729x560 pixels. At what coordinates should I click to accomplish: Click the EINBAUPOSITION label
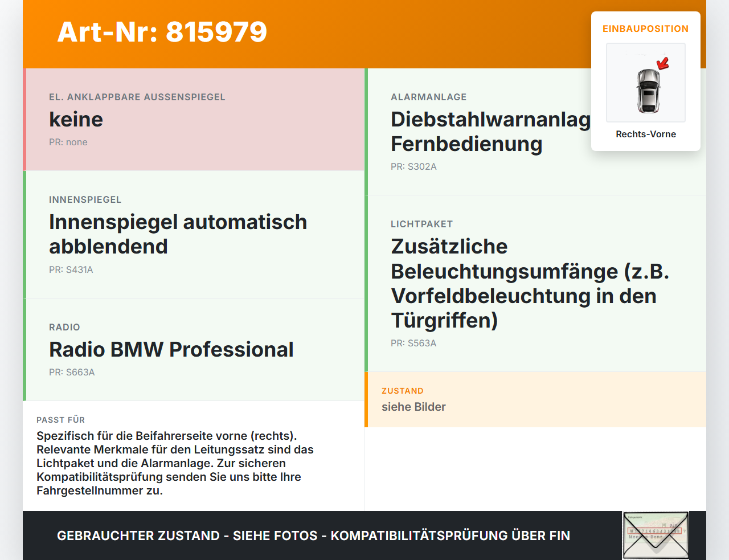click(x=646, y=28)
